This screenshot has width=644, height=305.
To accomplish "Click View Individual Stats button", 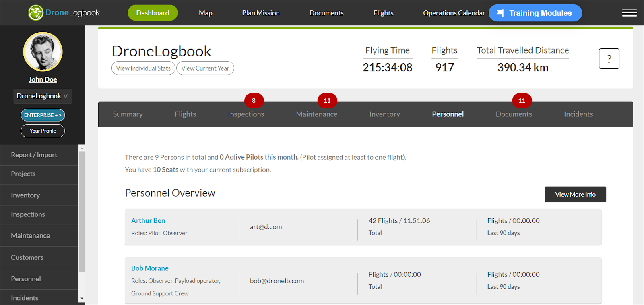I will [143, 68].
